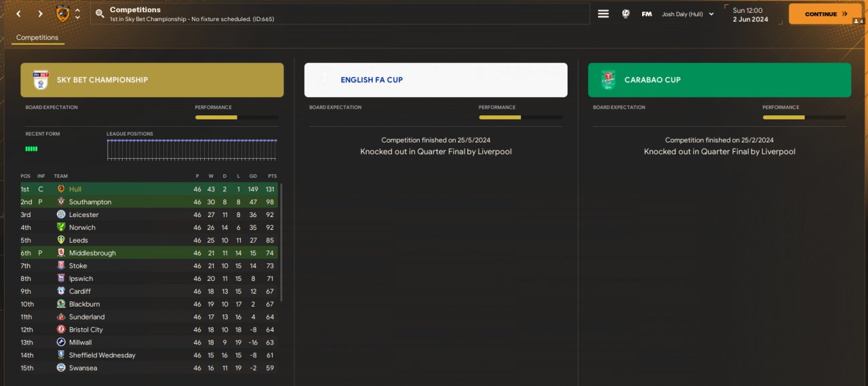
Task: Open the Hull City club badge menu
Action: pyautogui.click(x=62, y=13)
